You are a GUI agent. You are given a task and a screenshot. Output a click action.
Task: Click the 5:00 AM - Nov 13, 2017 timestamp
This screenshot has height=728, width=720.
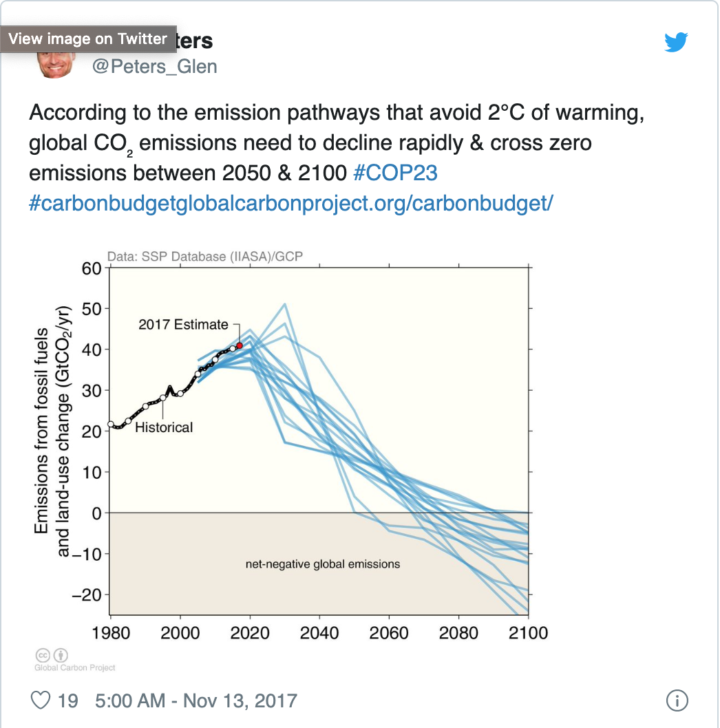pyautogui.click(x=196, y=700)
